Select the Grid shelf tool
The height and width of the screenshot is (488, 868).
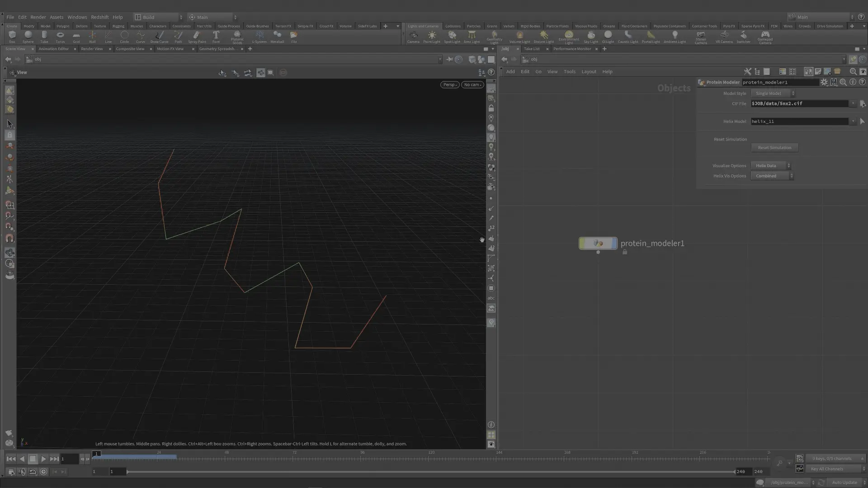(x=76, y=37)
